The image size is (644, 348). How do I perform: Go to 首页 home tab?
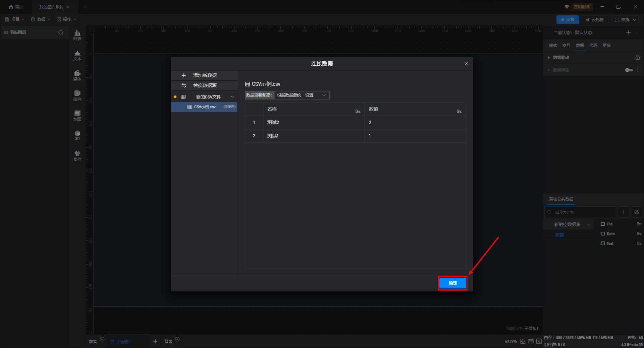tap(16, 7)
